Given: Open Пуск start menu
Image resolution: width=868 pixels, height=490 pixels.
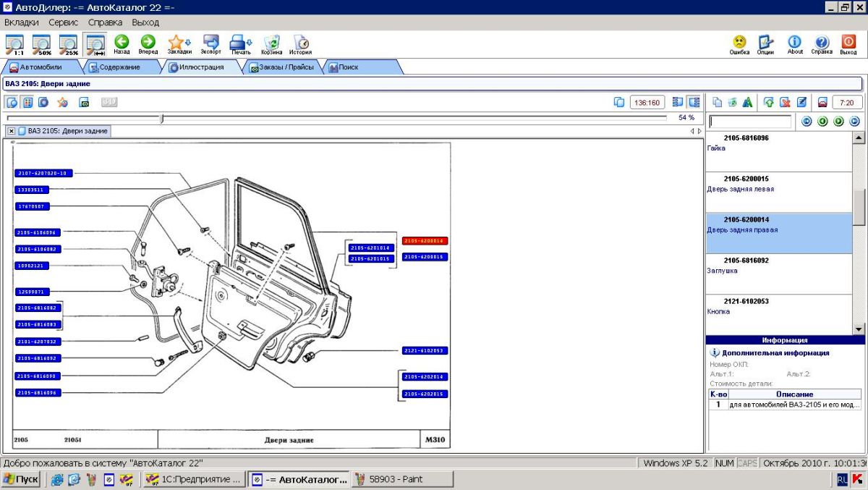Looking at the screenshot, I should [21, 479].
